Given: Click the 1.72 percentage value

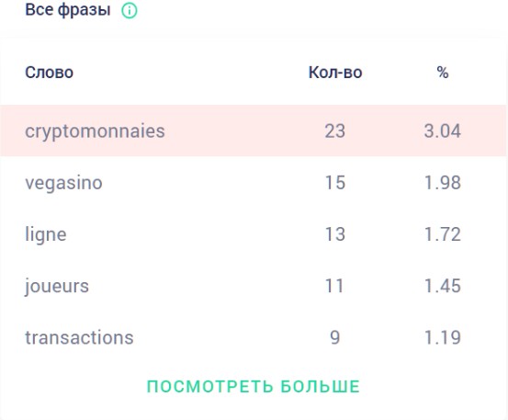Looking at the screenshot, I should point(443,234).
